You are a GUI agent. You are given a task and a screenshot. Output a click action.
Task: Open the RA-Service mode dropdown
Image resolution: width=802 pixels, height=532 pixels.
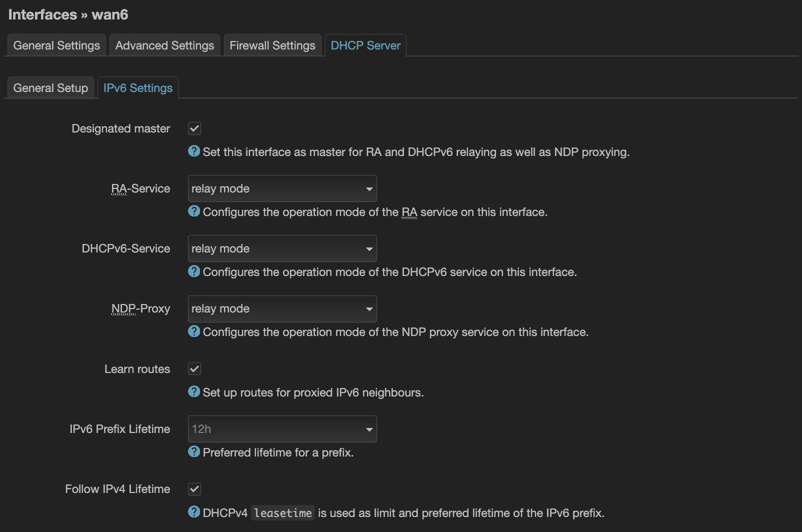[x=282, y=188]
